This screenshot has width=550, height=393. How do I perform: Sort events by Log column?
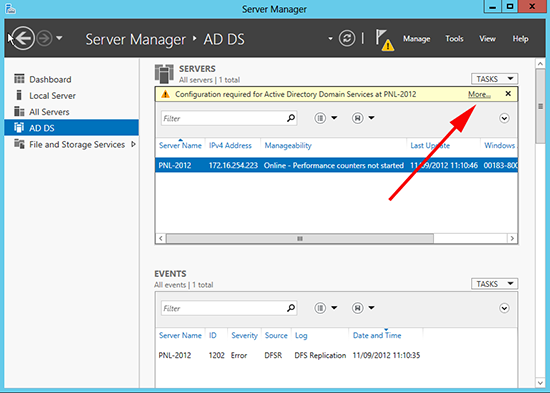pos(301,335)
